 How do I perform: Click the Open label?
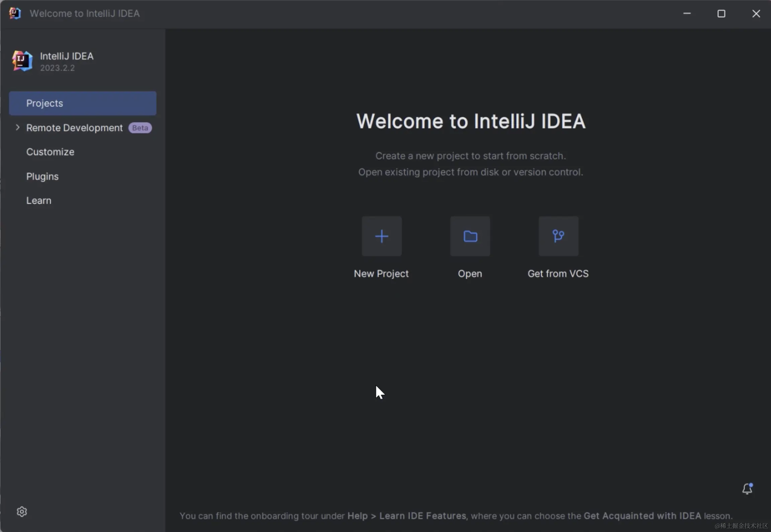coord(470,274)
